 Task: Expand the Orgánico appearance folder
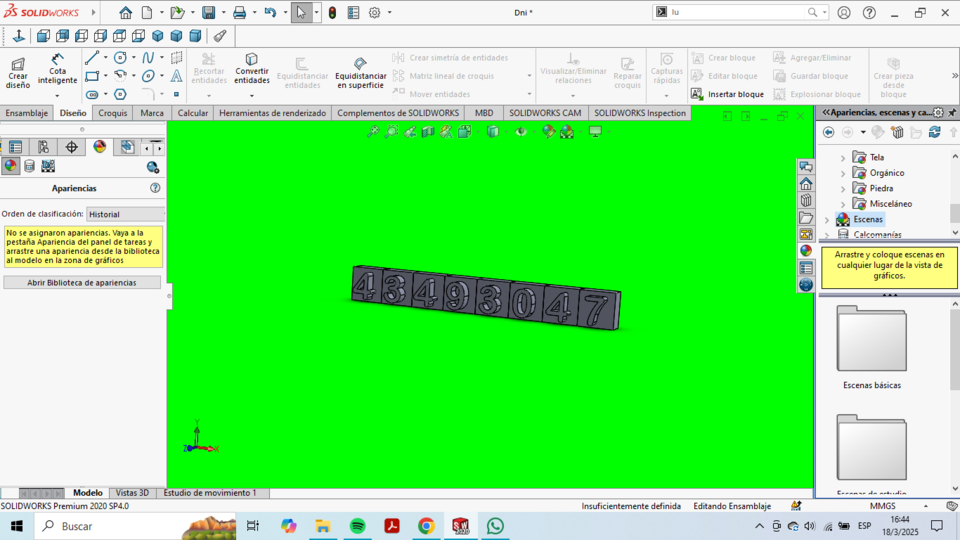click(842, 173)
